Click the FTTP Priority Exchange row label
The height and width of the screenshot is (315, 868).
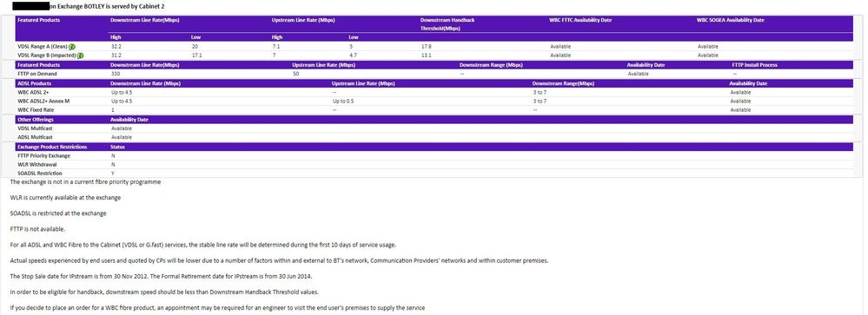coord(43,156)
